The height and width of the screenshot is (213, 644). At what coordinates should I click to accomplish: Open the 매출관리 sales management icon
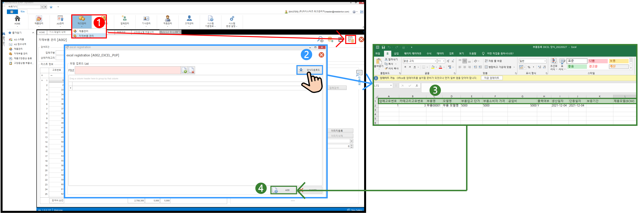[39, 20]
